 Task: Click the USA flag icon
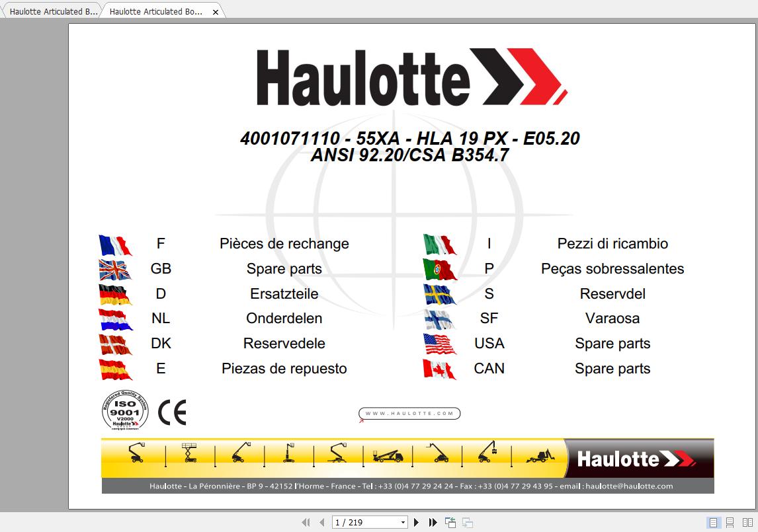(x=439, y=344)
